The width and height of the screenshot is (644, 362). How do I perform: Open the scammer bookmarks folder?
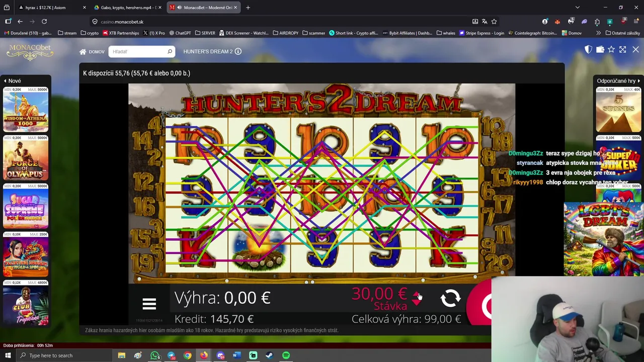314,33
